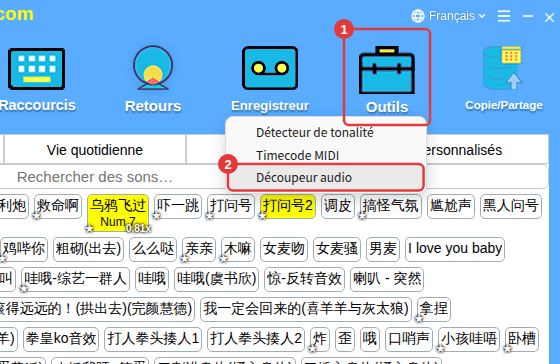The image size is (560, 364).
Task: Toggle favorite star on 搞怪气氛 sound
Action: click(362, 215)
